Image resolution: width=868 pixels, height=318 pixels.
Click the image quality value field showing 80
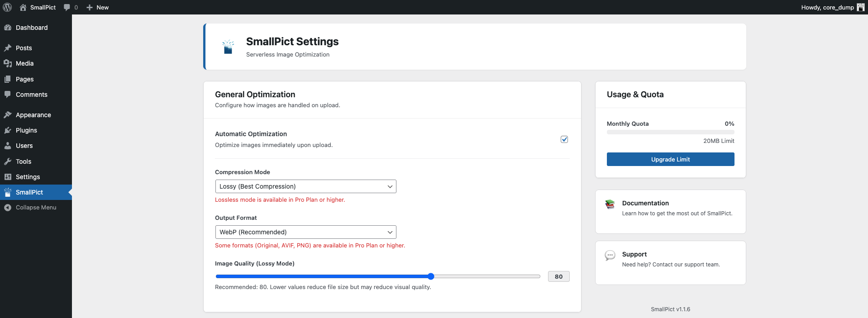(558, 276)
